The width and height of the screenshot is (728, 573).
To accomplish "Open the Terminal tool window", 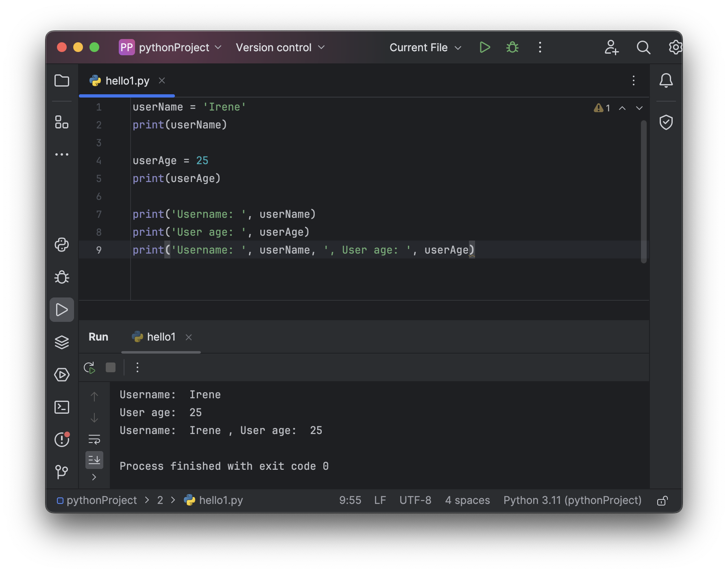I will point(62,407).
